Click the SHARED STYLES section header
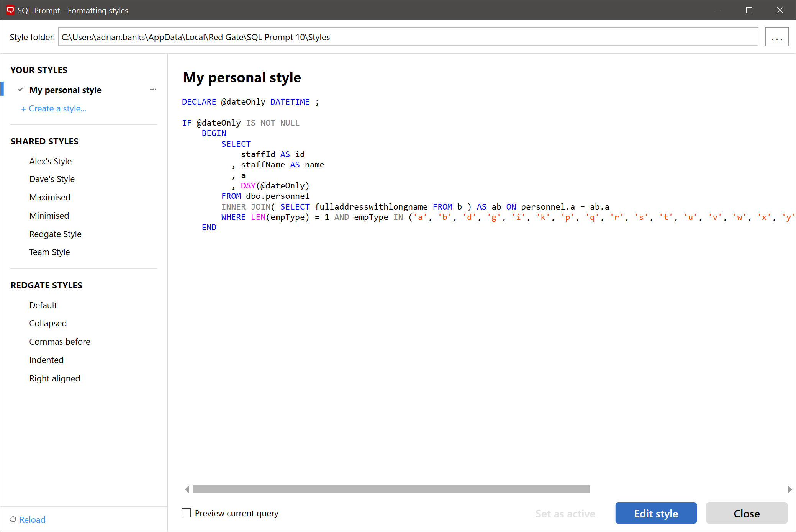The image size is (796, 532). [44, 141]
